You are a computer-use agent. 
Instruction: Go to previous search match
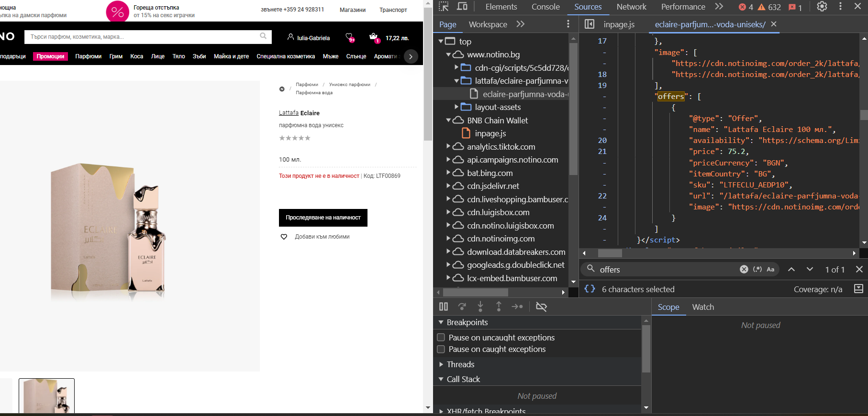coord(791,269)
